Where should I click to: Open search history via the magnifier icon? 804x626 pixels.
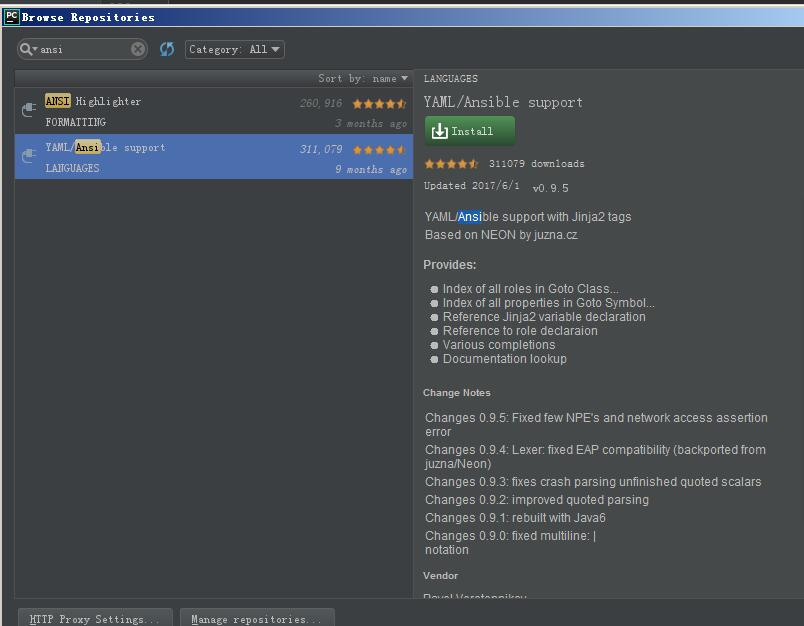pos(28,49)
